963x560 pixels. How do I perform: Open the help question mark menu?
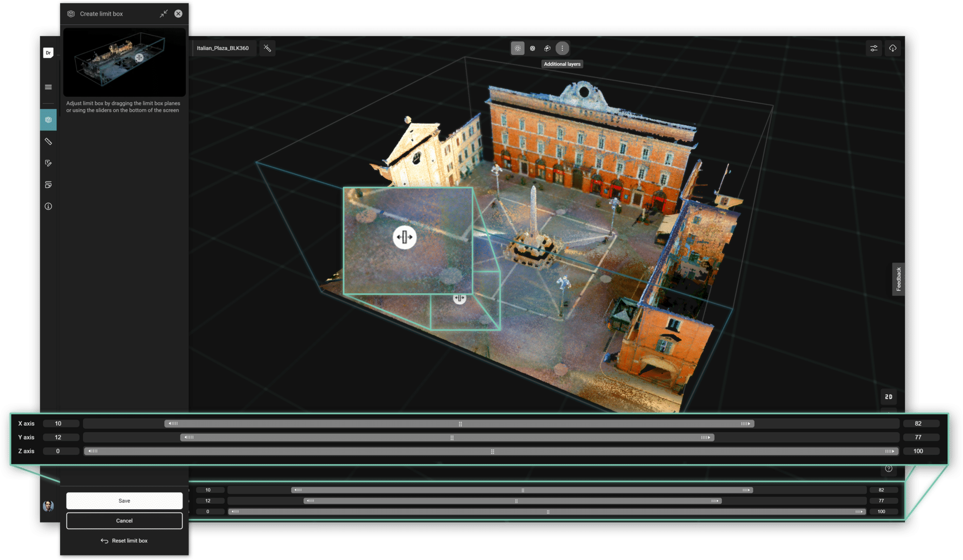tap(889, 468)
